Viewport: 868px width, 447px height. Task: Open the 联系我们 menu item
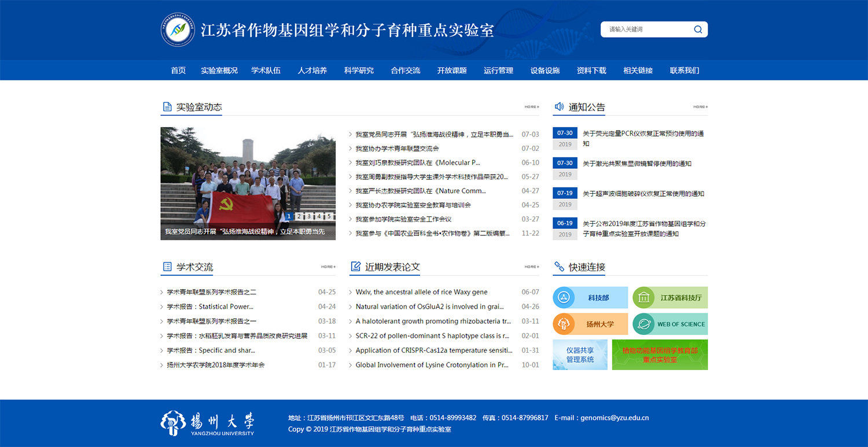point(685,71)
